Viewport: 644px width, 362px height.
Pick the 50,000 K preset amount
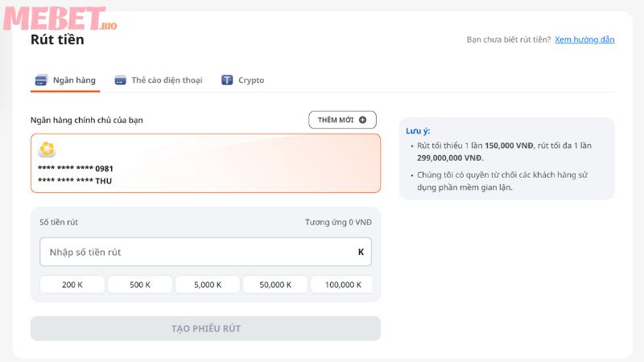tap(275, 284)
